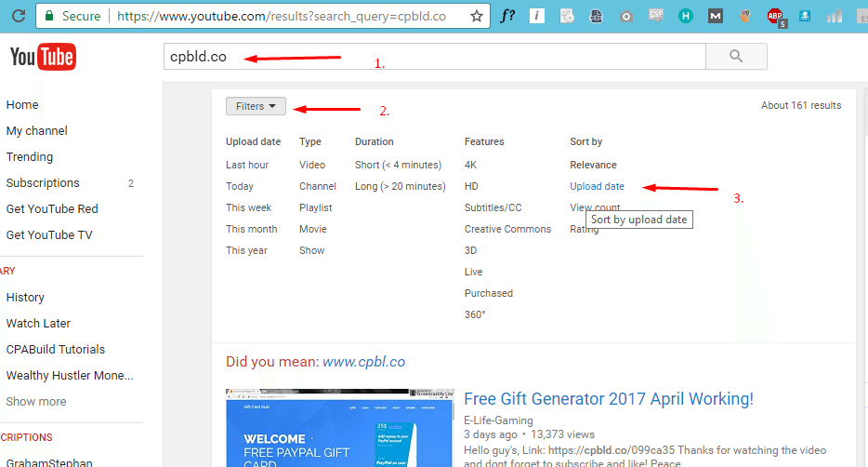Sort results by Relevance

click(593, 165)
